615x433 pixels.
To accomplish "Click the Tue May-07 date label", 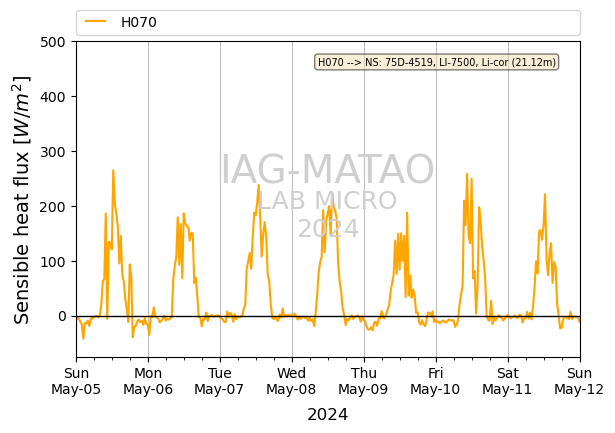I will pyautogui.click(x=219, y=381).
